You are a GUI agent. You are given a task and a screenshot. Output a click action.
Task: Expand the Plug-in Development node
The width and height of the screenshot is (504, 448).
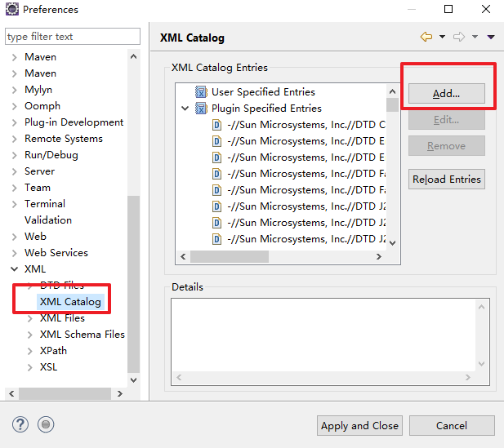click(x=14, y=122)
